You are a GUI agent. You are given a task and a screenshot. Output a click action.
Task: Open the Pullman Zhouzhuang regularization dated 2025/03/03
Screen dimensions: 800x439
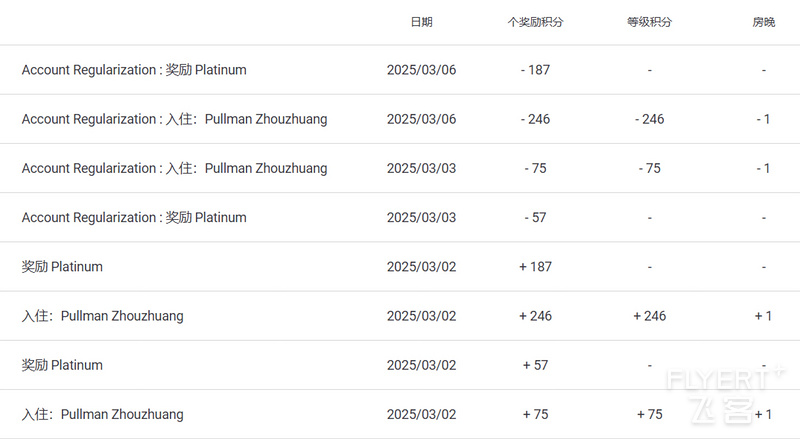400,168
